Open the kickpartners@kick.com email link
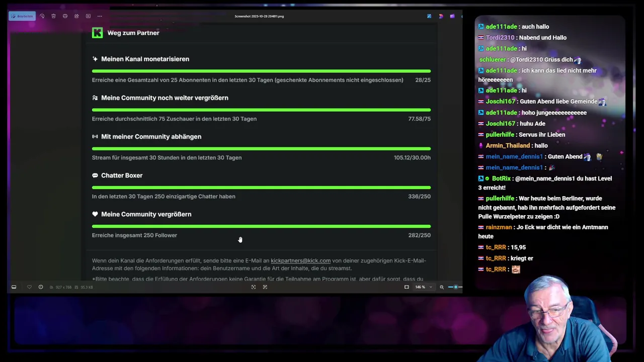The height and width of the screenshot is (362, 644). click(300, 260)
